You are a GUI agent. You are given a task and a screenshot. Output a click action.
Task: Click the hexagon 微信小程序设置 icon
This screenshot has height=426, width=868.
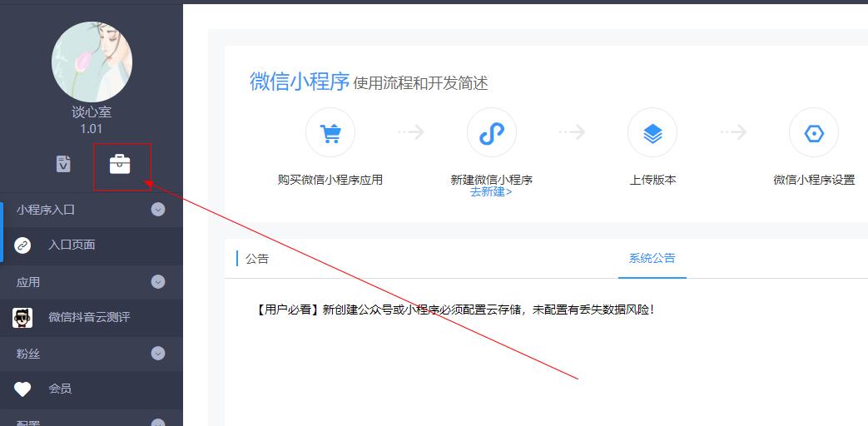tap(814, 133)
